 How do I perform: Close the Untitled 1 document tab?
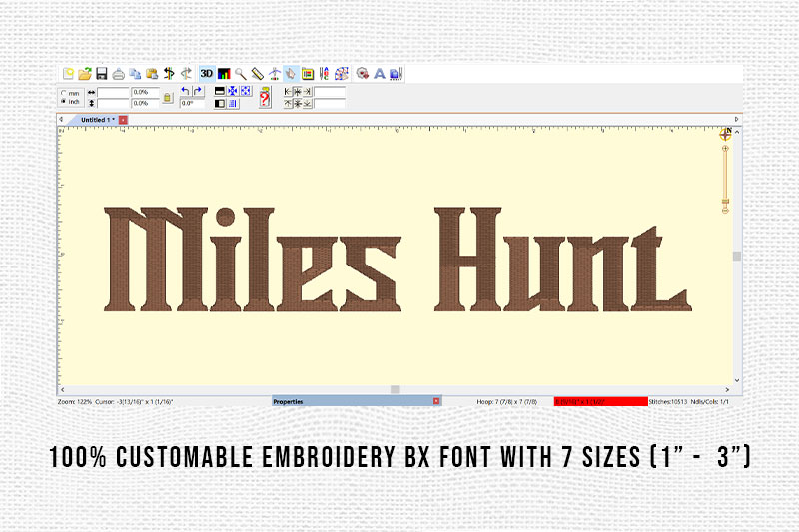(x=123, y=120)
